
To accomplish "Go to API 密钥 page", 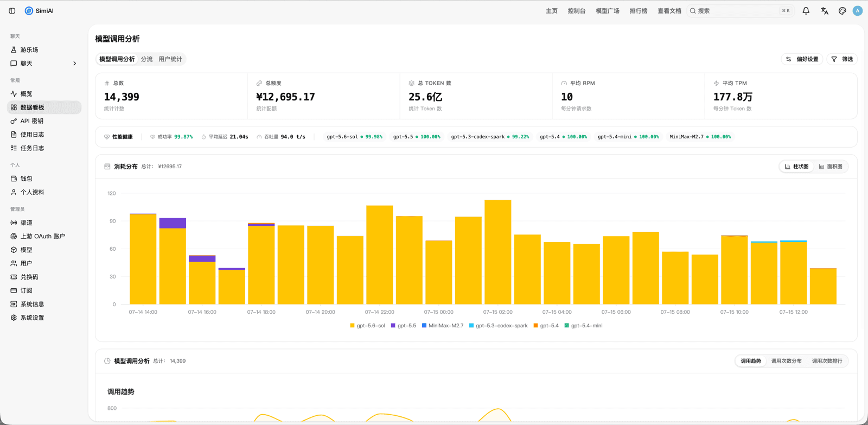I will click(x=44, y=121).
